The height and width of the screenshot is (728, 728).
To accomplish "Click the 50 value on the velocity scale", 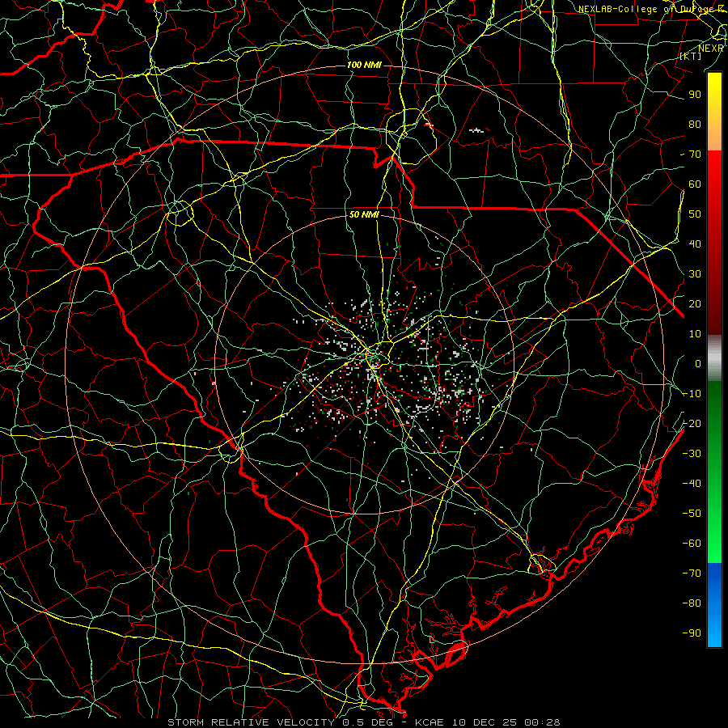I will (x=695, y=214).
